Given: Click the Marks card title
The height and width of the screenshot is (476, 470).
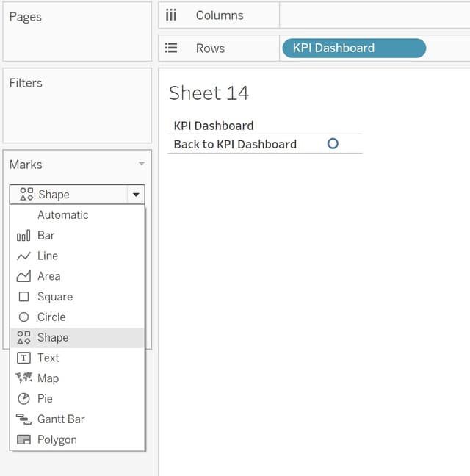Looking at the screenshot, I should (x=26, y=165).
